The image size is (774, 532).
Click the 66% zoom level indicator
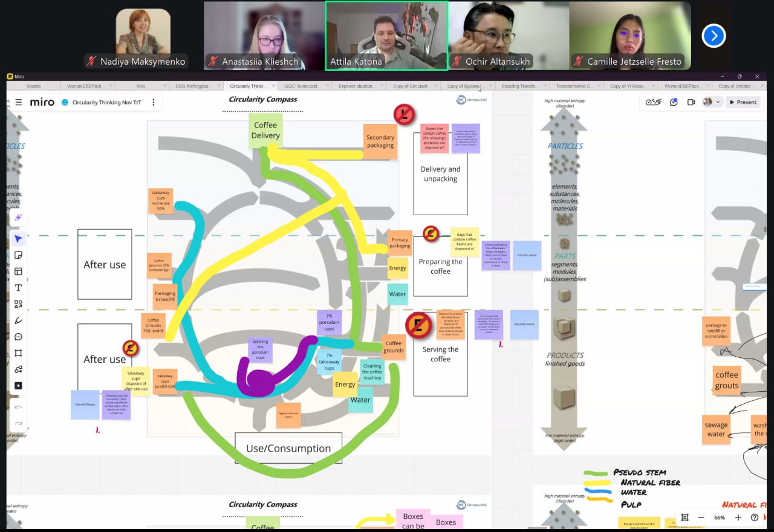pos(720,517)
